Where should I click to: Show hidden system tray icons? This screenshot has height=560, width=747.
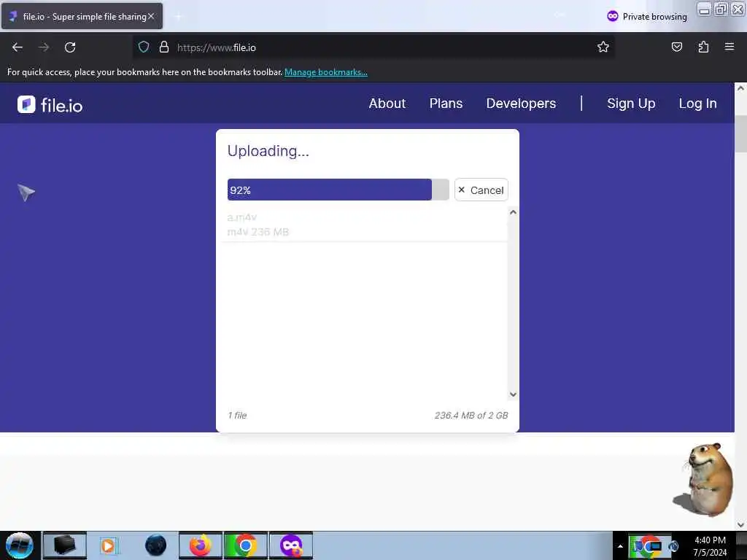click(620, 546)
